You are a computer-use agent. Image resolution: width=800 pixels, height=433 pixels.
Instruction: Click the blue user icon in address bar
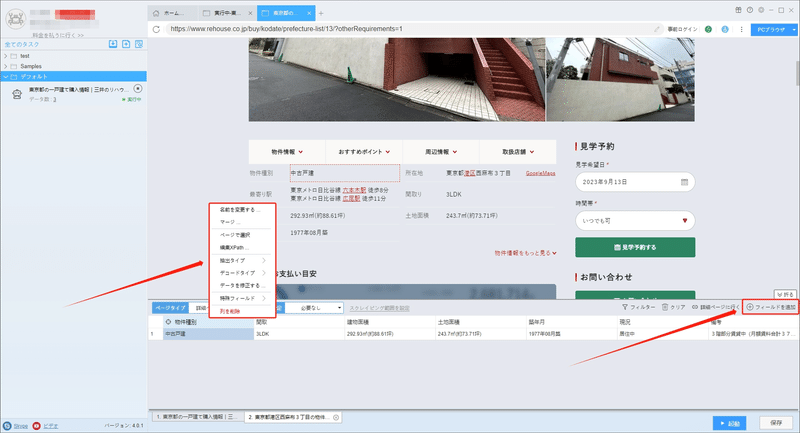point(725,29)
